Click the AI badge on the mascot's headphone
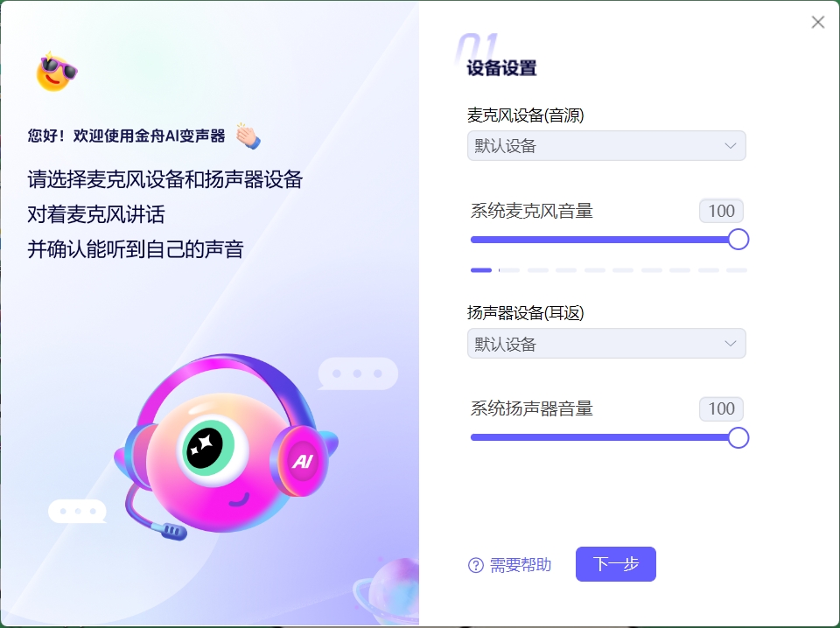The width and height of the screenshot is (840, 628). tap(303, 461)
